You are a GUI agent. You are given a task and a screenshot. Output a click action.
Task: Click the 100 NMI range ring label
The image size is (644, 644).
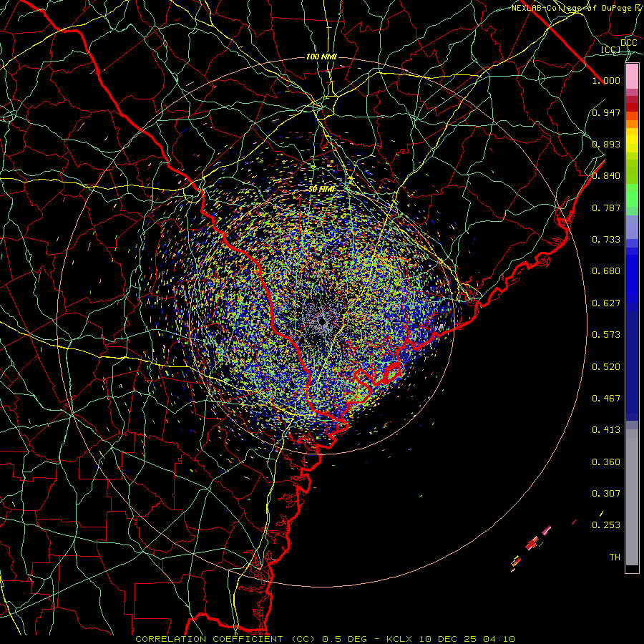tap(321, 57)
